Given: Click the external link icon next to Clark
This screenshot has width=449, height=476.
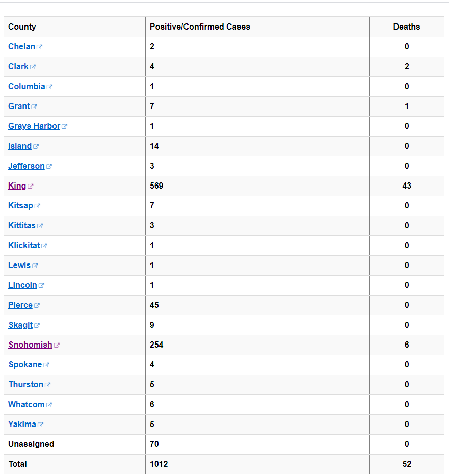Looking at the screenshot, I should (33, 67).
